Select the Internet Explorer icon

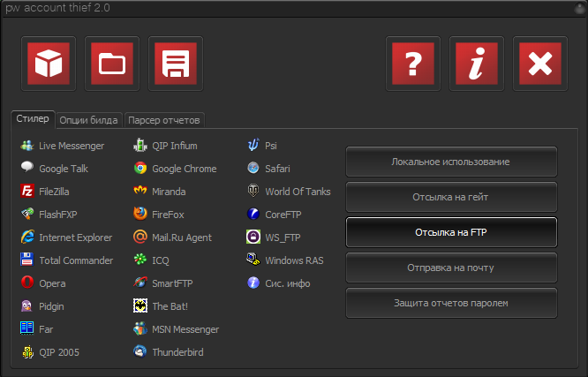(x=27, y=238)
